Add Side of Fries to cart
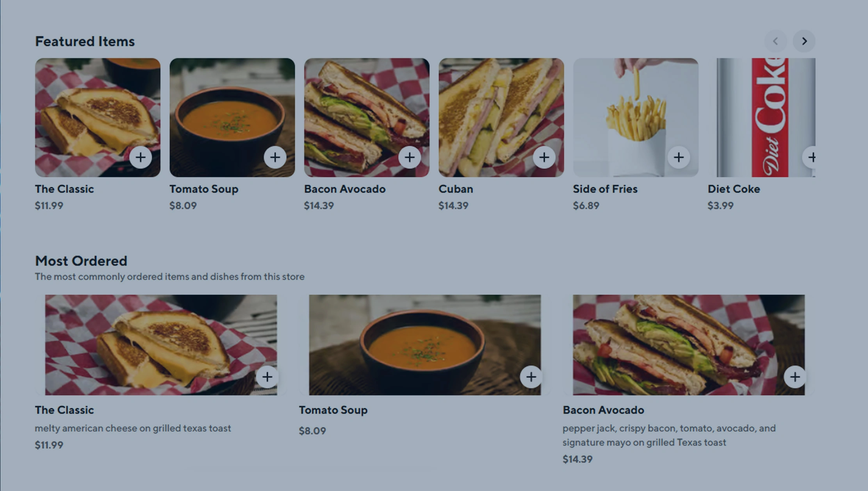The width and height of the screenshot is (868, 491). tap(679, 157)
